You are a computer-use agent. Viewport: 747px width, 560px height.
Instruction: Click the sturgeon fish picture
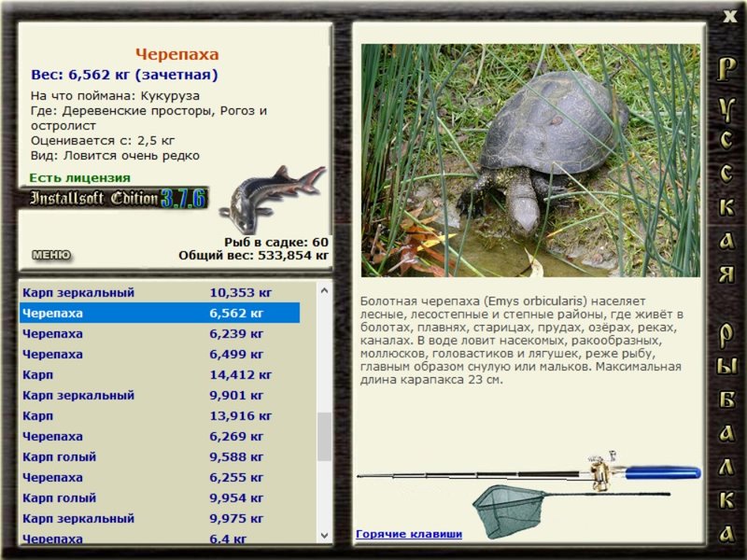273,199
